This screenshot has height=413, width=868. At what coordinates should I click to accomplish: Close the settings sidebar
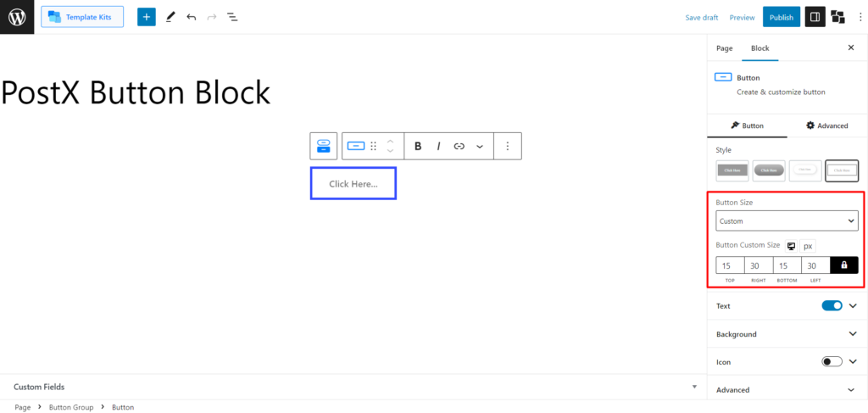[x=851, y=48]
